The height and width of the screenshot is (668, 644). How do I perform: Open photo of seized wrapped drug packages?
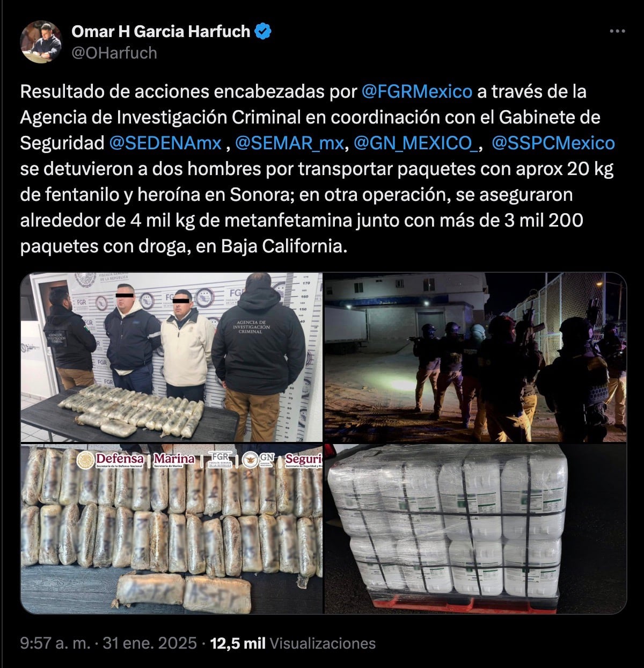click(172, 529)
